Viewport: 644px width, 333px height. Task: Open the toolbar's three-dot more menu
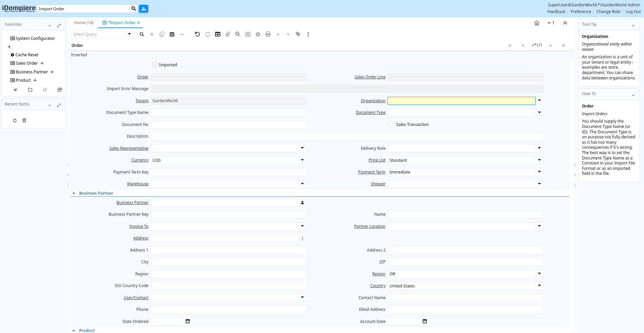click(x=308, y=34)
